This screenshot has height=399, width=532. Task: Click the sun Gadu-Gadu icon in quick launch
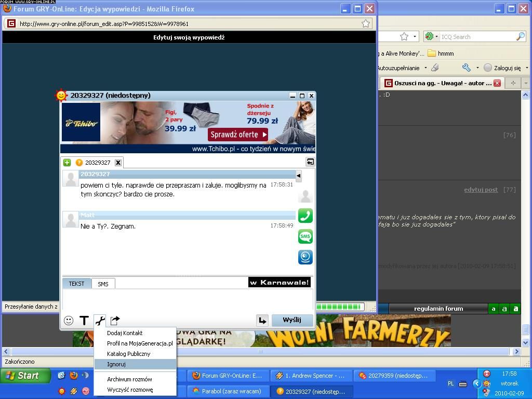coord(61,391)
